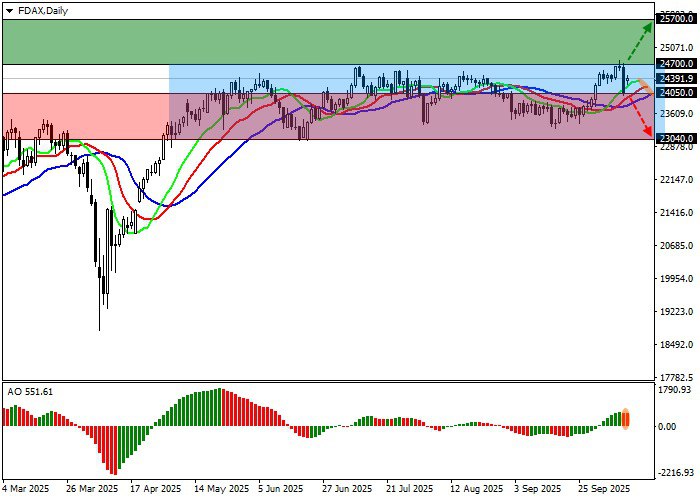Viewport: 700px width, 500px height.
Task: Click the 21416.0 price scale value
Action: coord(676,212)
